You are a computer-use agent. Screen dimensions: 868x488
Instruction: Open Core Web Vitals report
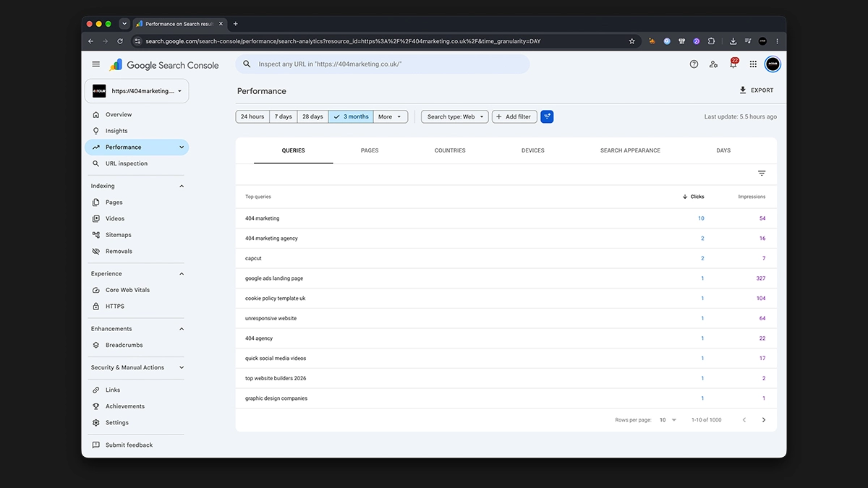coord(136,290)
